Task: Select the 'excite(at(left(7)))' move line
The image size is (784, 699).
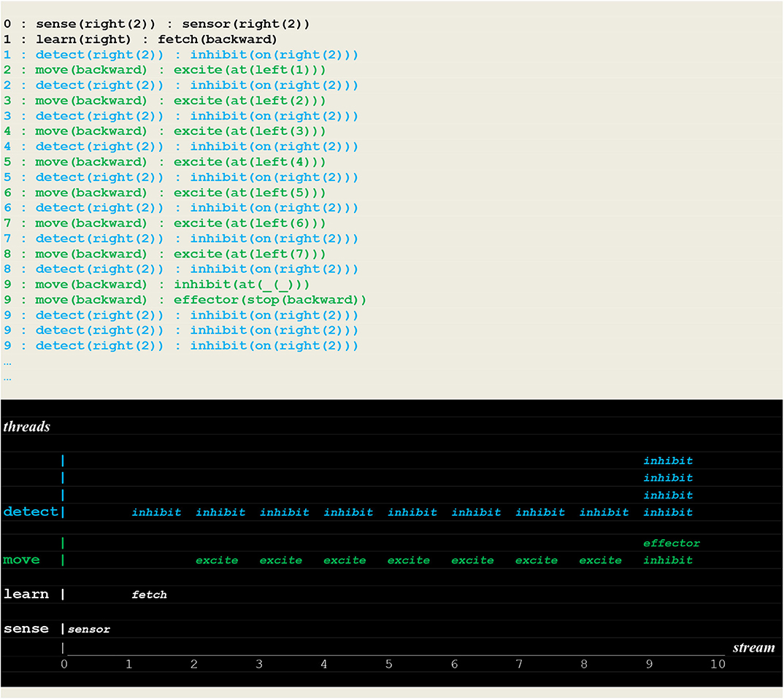Action: pyautogui.click(x=164, y=255)
